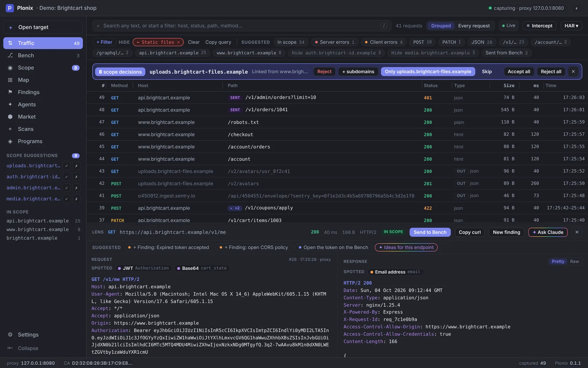Accept all scope decisions
This screenshot has height=368, width=588.
519,71
